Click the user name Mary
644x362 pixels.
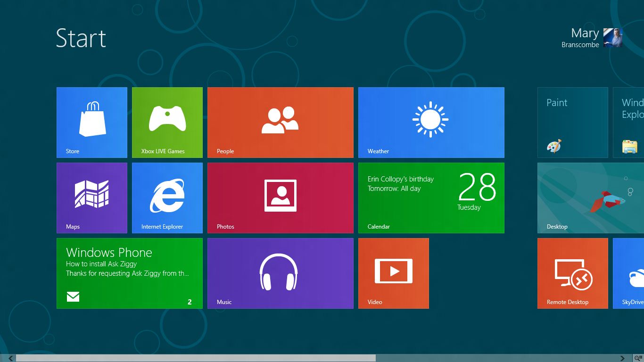click(x=585, y=33)
